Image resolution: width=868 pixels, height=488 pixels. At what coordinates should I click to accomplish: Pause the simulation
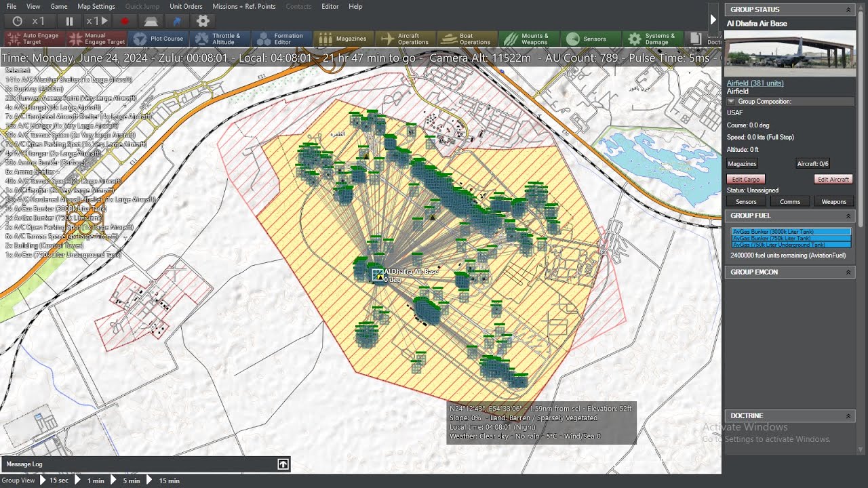tap(69, 22)
